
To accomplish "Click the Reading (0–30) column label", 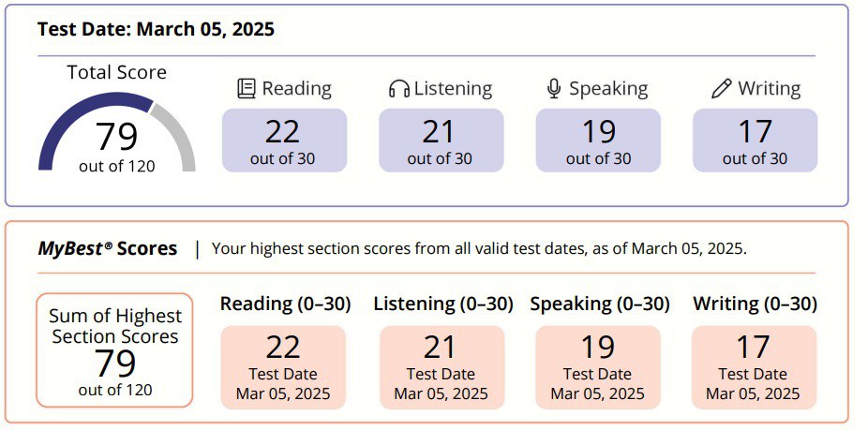I will click(286, 304).
